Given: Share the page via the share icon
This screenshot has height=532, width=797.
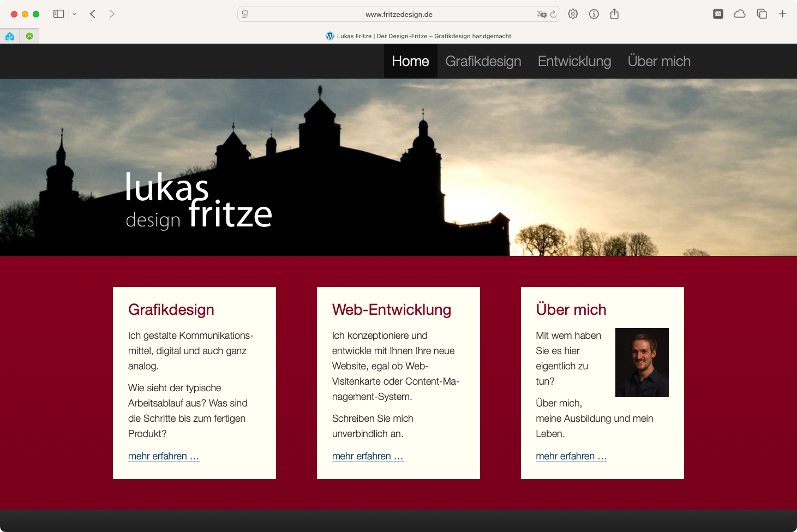Looking at the screenshot, I should (x=614, y=14).
